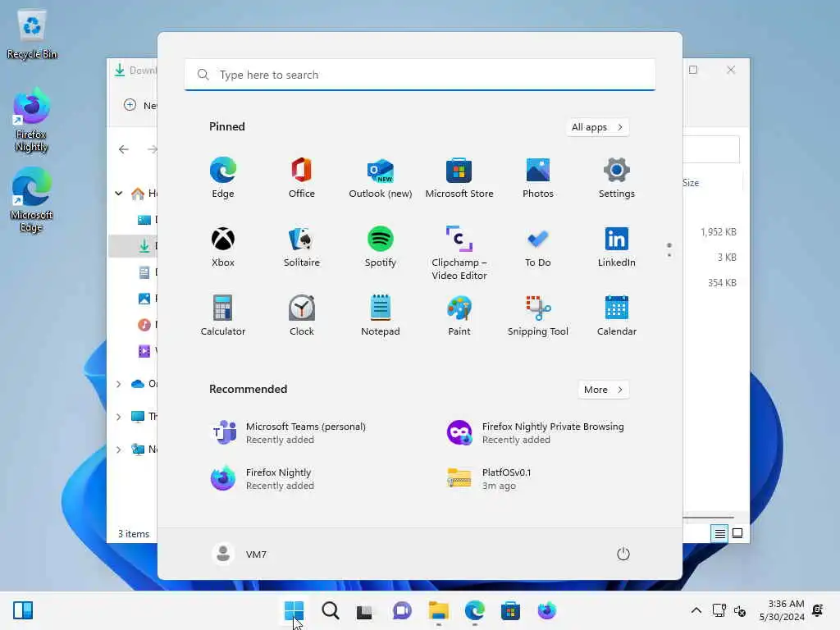
Task: Launch the Clock app
Action: [302, 316]
